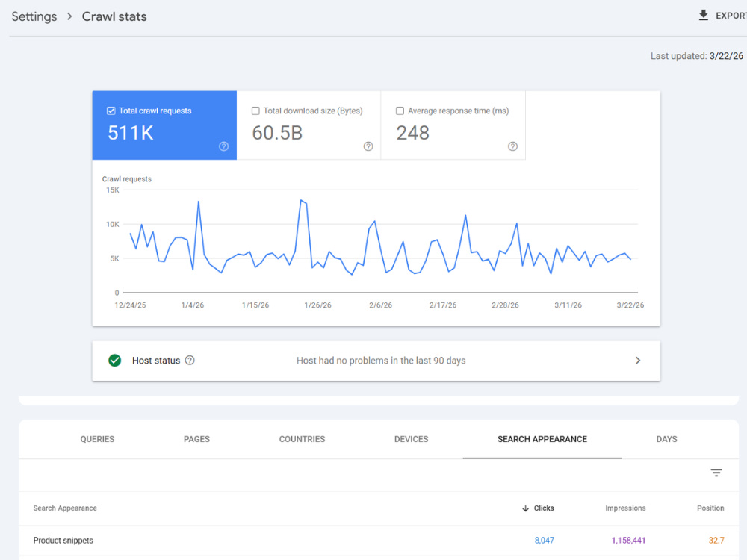Open help for Total crawl requests
Screen dimensions: 747x560
223,146
